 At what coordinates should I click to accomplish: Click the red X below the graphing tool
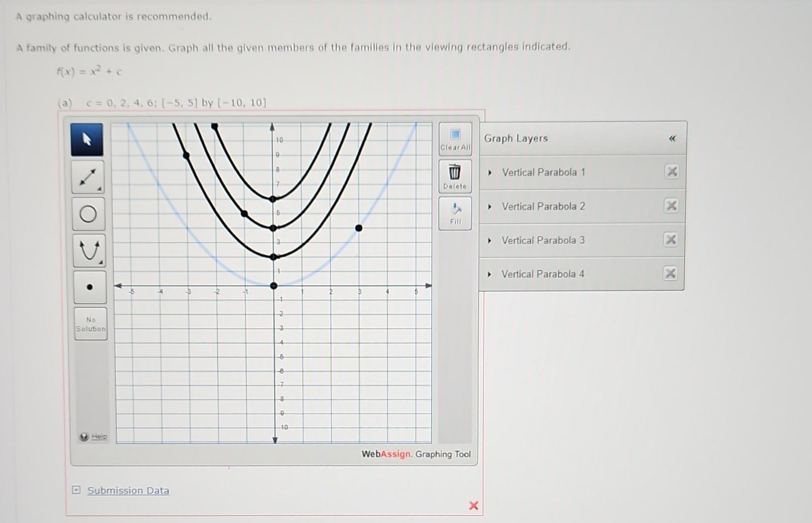point(473,506)
